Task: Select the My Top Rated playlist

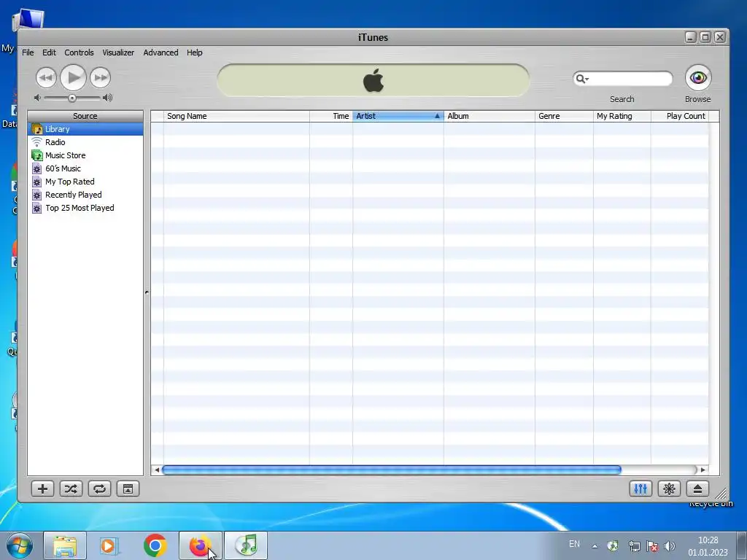Action: pyautogui.click(x=85, y=182)
